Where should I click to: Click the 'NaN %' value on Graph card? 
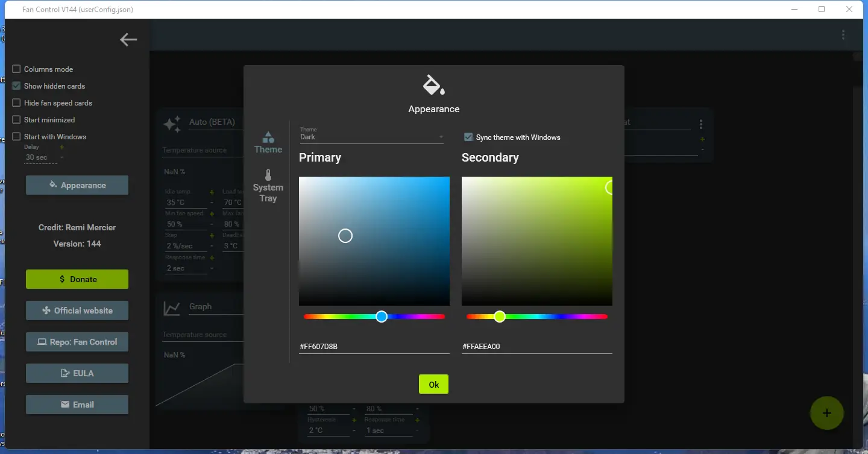[x=175, y=355]
